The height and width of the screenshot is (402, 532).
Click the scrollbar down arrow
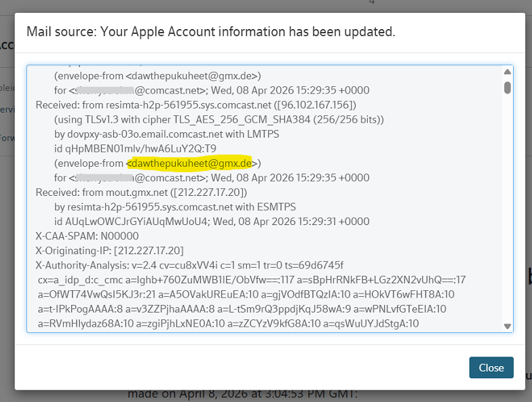coord(507,326)
